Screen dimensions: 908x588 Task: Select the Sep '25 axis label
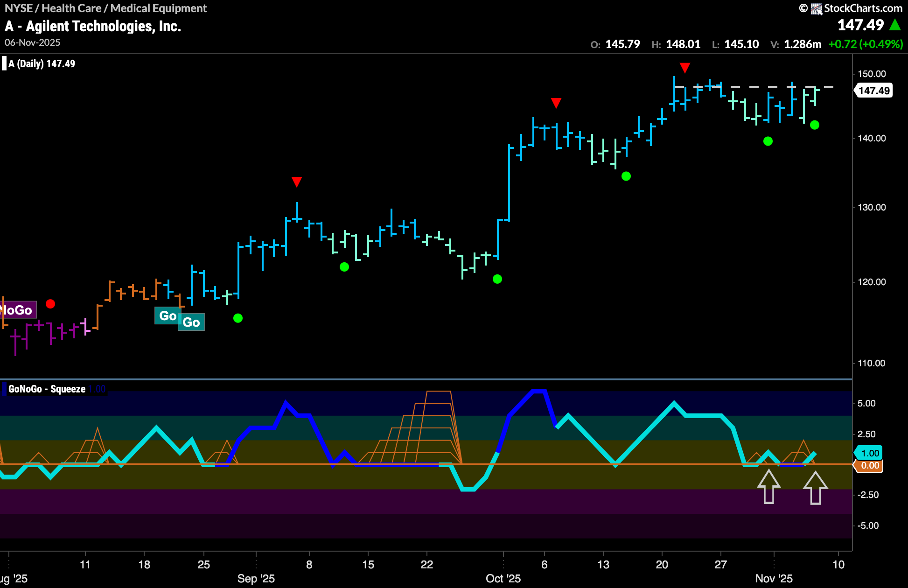(256, 578)
